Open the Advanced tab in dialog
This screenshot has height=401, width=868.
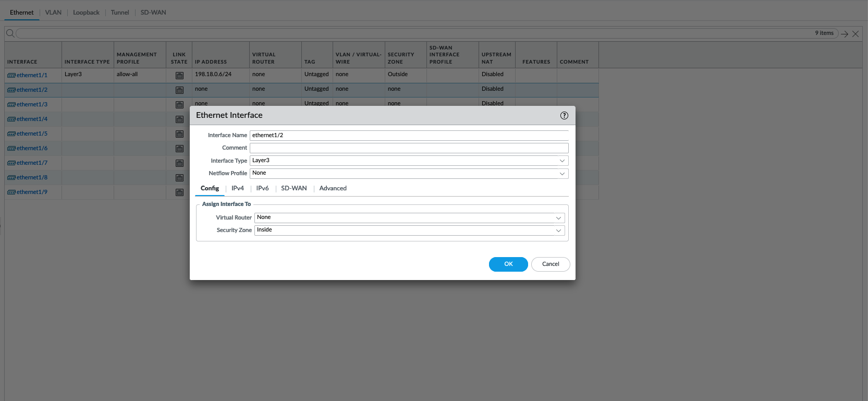click(x=333, y=188)
